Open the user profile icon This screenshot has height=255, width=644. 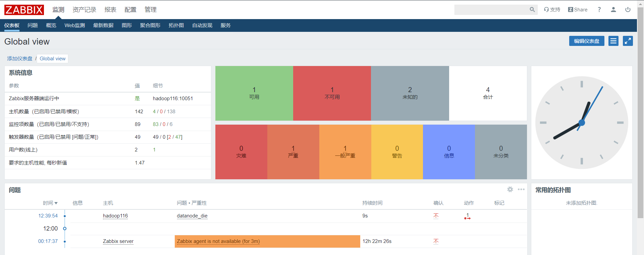coord(613,10)
